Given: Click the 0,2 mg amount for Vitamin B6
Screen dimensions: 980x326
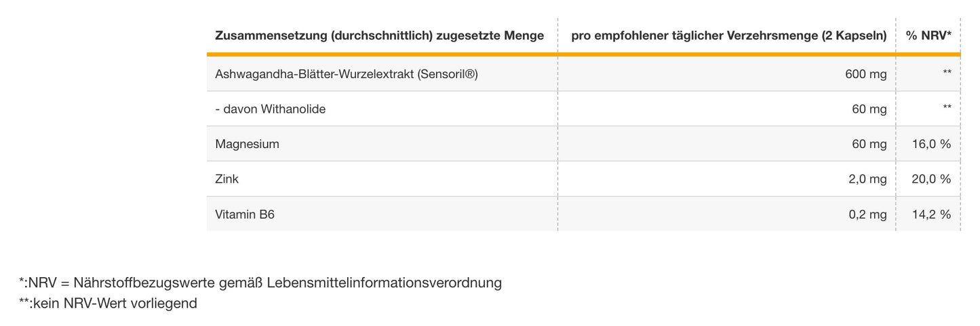Looking at the screenshot, I should (867, 215).
